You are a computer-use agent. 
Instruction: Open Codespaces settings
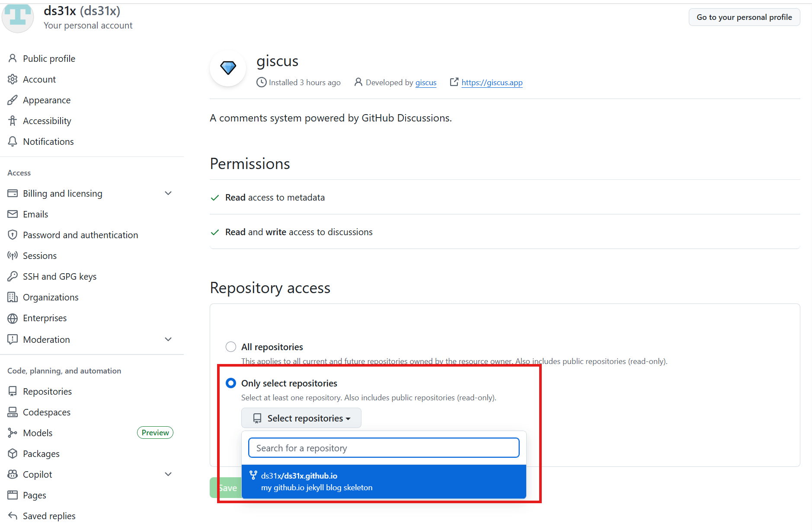(47, 412)
